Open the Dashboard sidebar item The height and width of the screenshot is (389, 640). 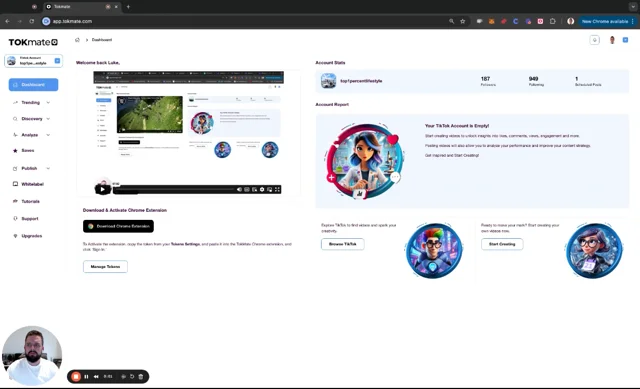pyautogui.click(x=33, y=84)
